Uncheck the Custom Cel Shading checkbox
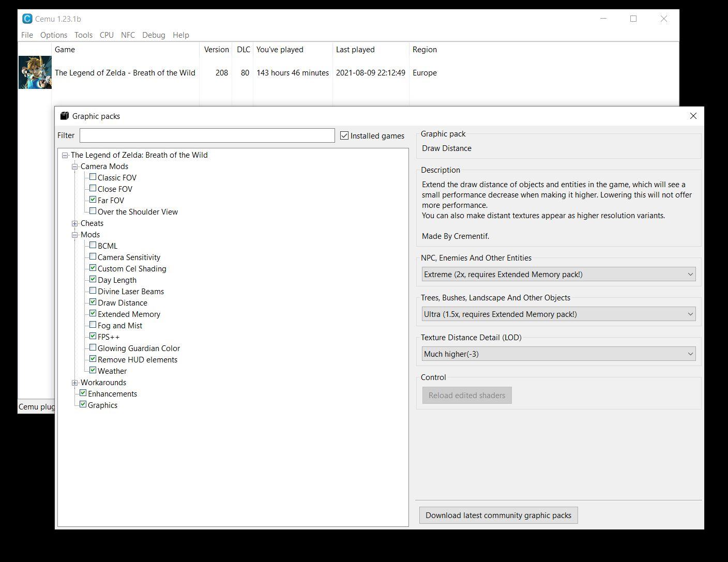Viewport: 728px width, 562px height. coord(93,268)
